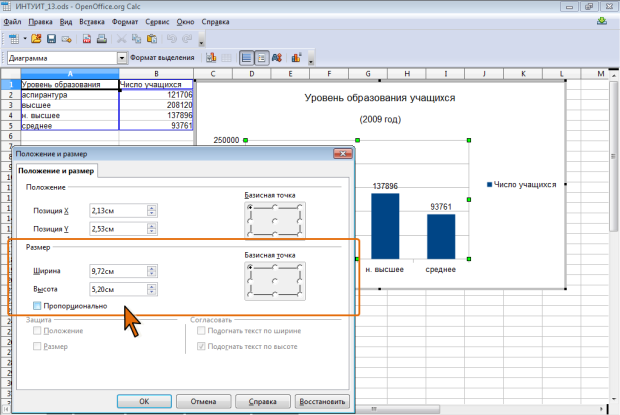Click the Open file folder icon
This screenshot has width=620, height=415.
click(x=36, y=39)
